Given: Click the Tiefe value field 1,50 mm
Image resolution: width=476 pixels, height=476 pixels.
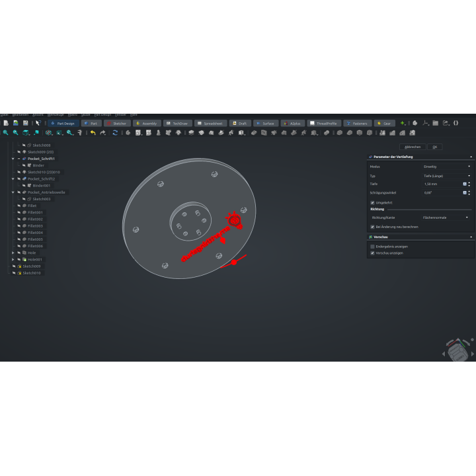Looking at the screenshot, I should pyautogui.click(x=442, y=184).
